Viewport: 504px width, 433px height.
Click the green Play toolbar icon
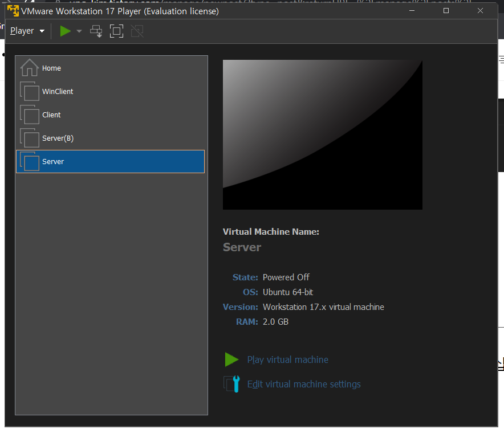click(65, 31)
